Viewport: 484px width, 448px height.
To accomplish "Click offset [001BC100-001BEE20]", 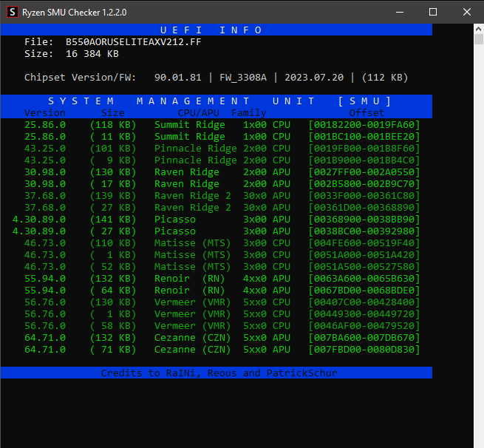I will [364, 137].
